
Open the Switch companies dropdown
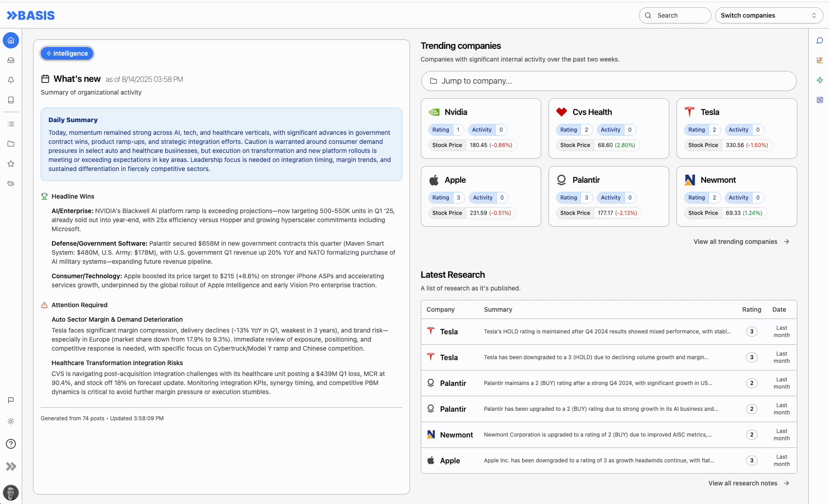769,15
